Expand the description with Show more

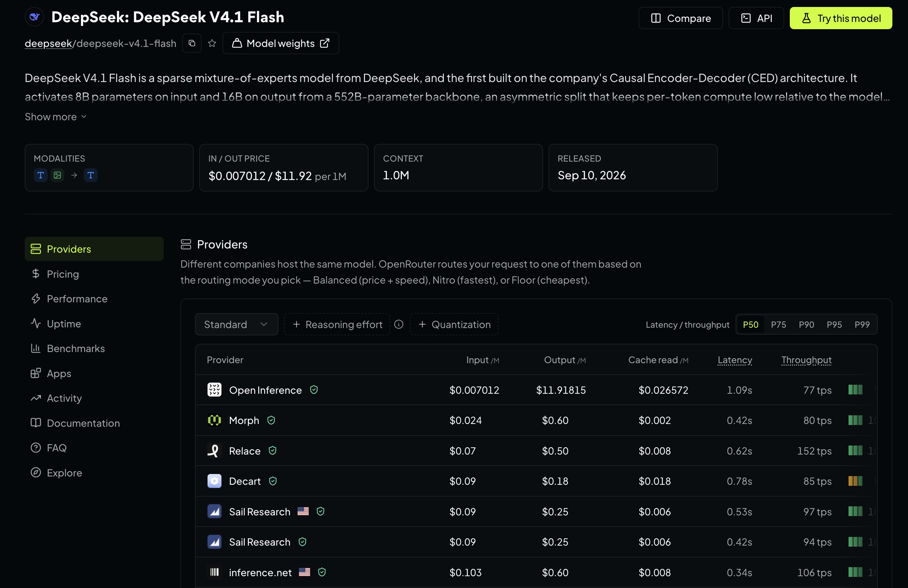point(56,117)
